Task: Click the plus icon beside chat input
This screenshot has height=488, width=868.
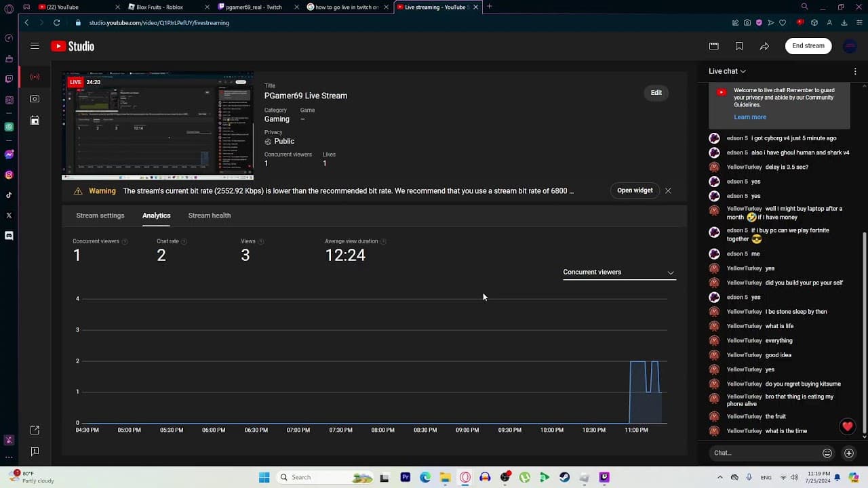Action: click(849, 453)
